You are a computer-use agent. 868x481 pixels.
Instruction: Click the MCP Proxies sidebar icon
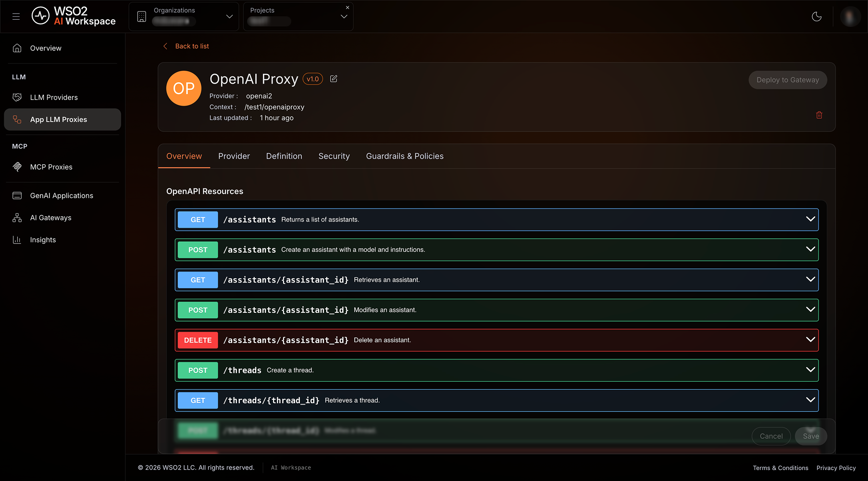17,167
